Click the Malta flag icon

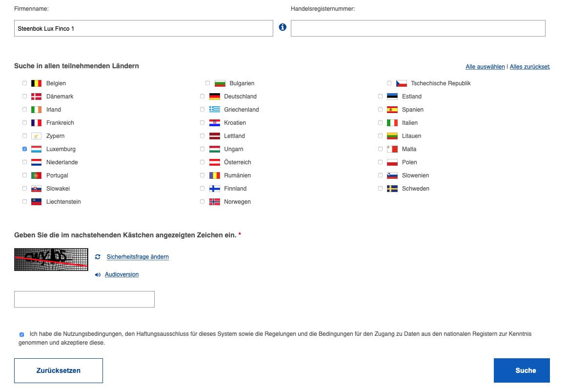pyautogui.click(x=392, y=149)
